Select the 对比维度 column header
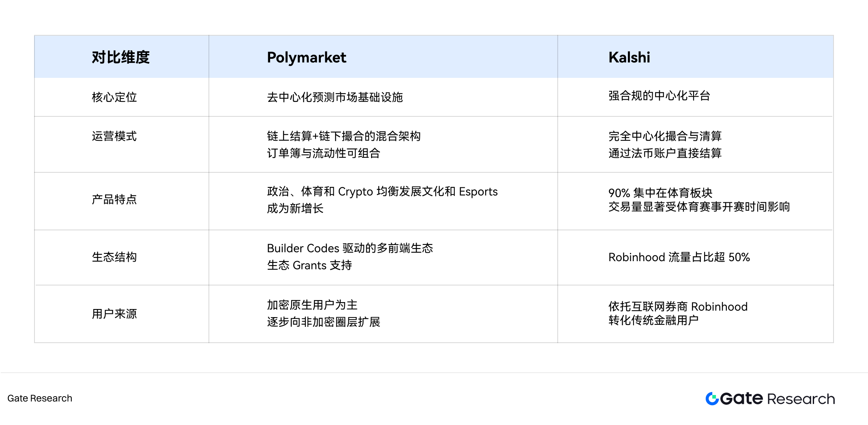Screen dimensions: 868x425 point(121,57)
